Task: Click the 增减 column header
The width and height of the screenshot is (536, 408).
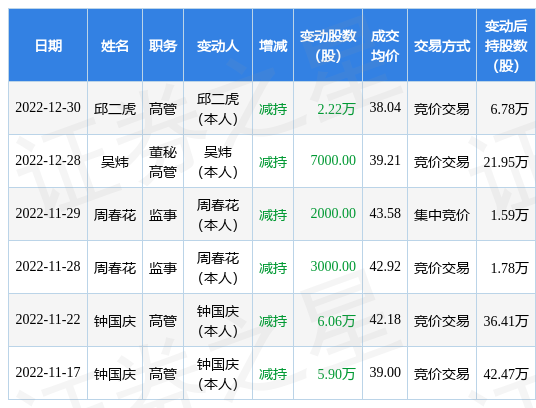Action: coord(273,45)
